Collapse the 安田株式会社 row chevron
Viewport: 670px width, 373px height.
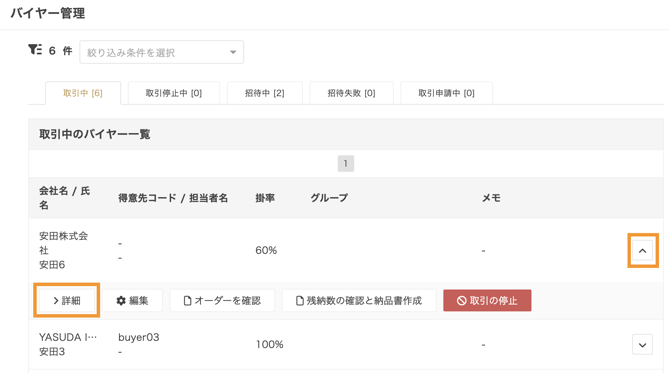[x=642, y=251]
